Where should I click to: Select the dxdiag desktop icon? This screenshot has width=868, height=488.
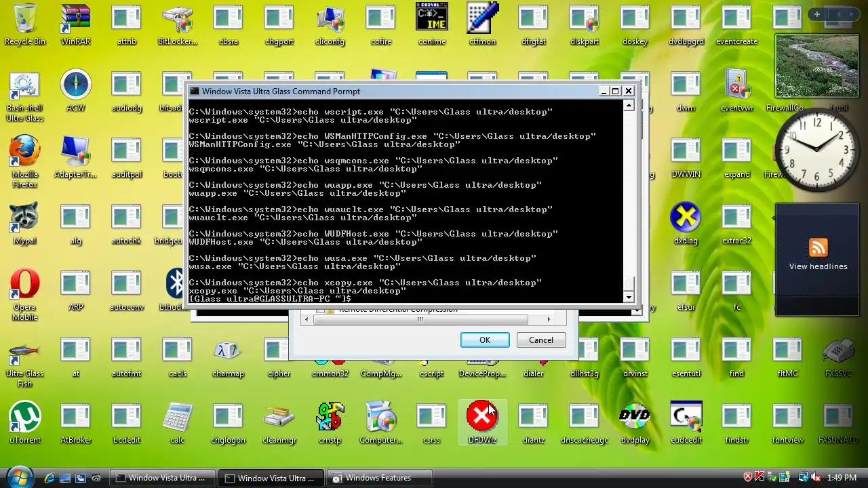pos(686,224)
